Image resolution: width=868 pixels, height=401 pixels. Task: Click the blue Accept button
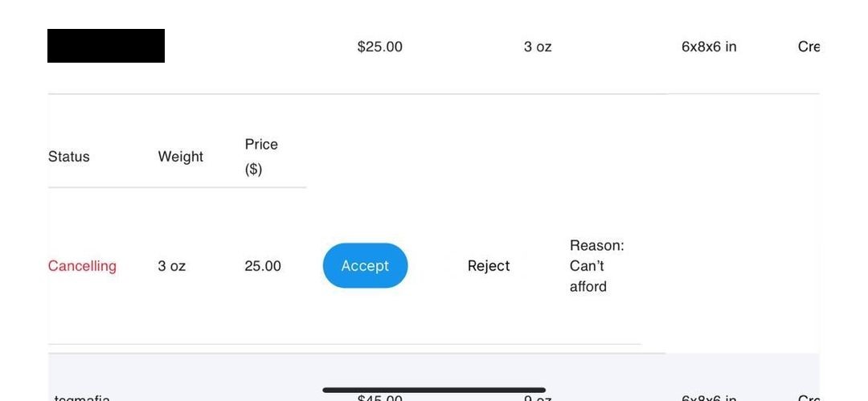coord(365,266)
